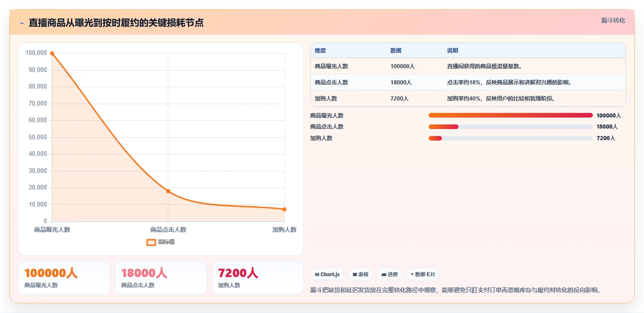
Task: Click the funnel icon before the page title
Action: pos(22,23)
